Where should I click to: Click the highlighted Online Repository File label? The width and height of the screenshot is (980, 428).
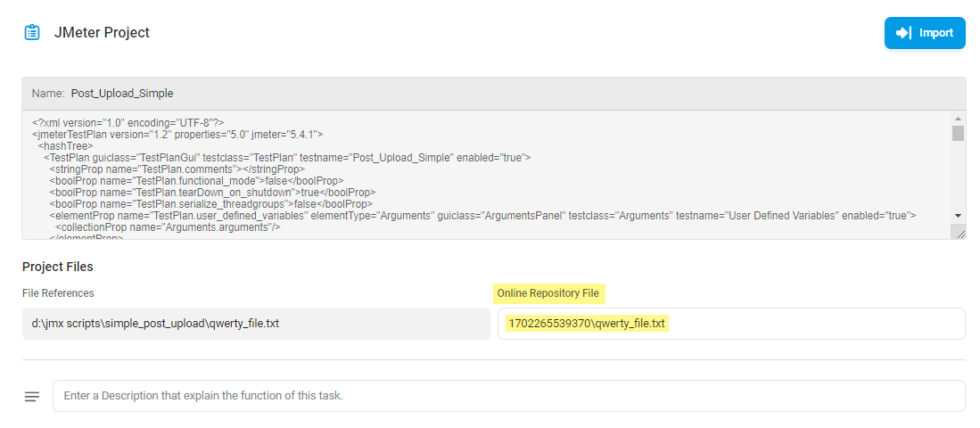click(x=548, y=293)
